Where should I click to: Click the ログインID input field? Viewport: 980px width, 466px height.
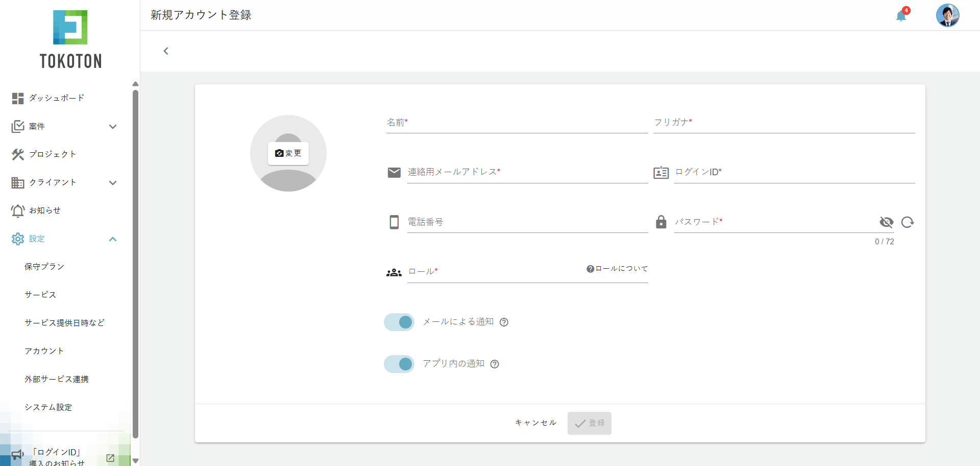(795, 172)
